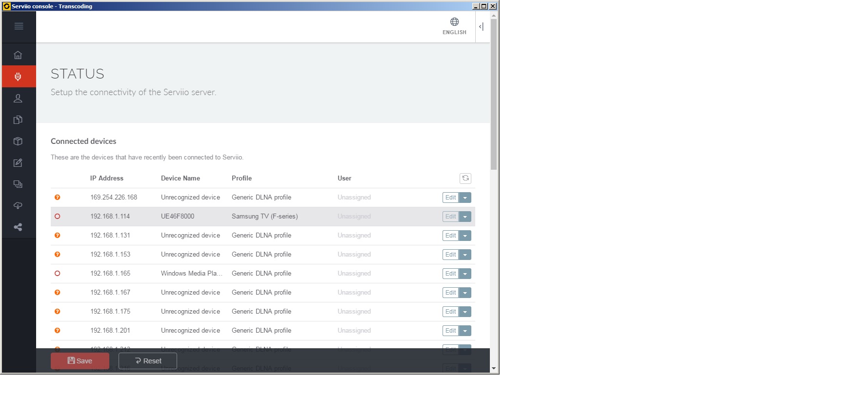The height and width of the screenshot is (398, 868).
Task: Open the box-shaped icon sidebar section
Action: tap(18, 141)
